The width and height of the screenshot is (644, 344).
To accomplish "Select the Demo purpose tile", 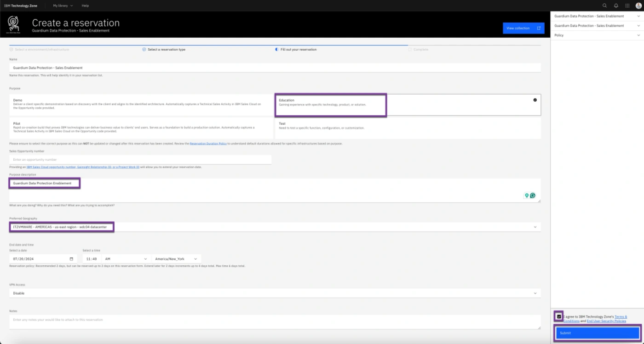I will tap(140, 105).
